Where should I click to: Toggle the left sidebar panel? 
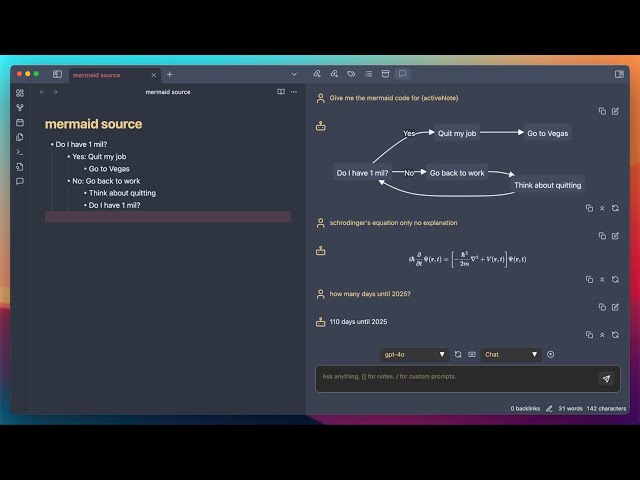[58, 74]
